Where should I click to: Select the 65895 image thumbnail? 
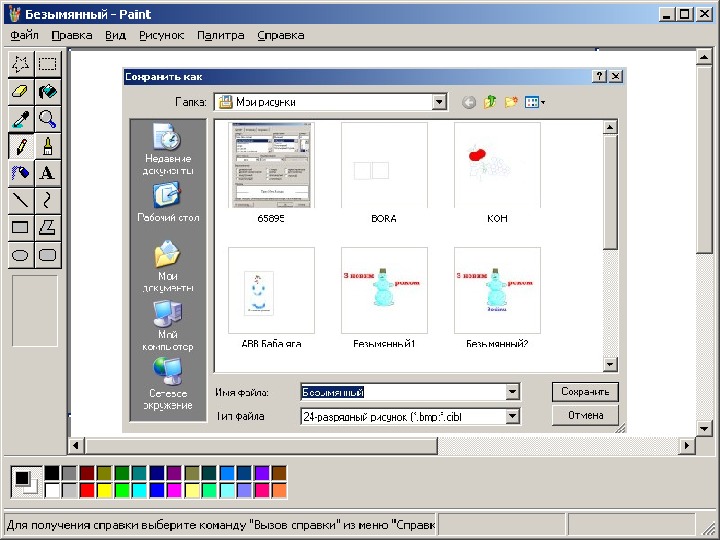pos(271,165)
